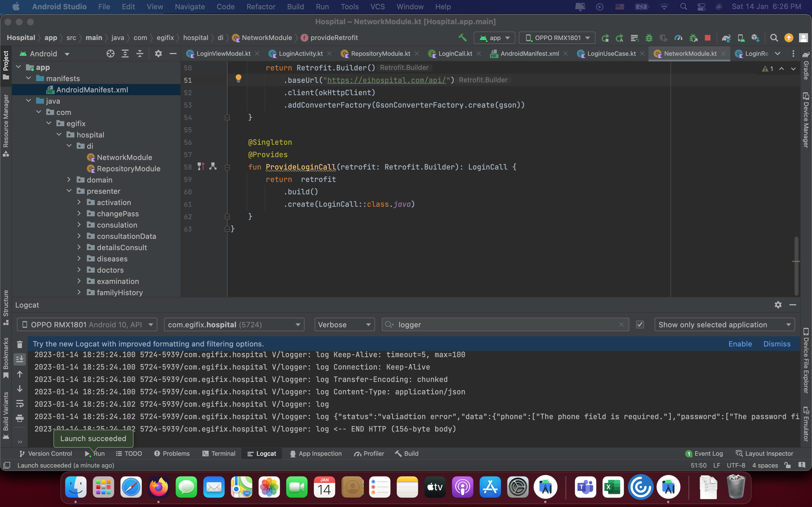
Task: Click Sync Project with Gradle Files icon
Action: pyautogui.click(x=726, y=38)
